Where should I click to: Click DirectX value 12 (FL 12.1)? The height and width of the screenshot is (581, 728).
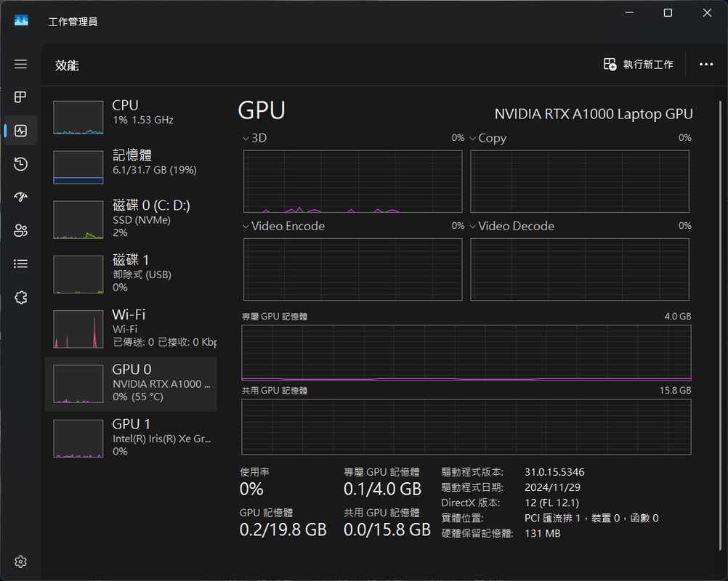[x=551, y=503]
